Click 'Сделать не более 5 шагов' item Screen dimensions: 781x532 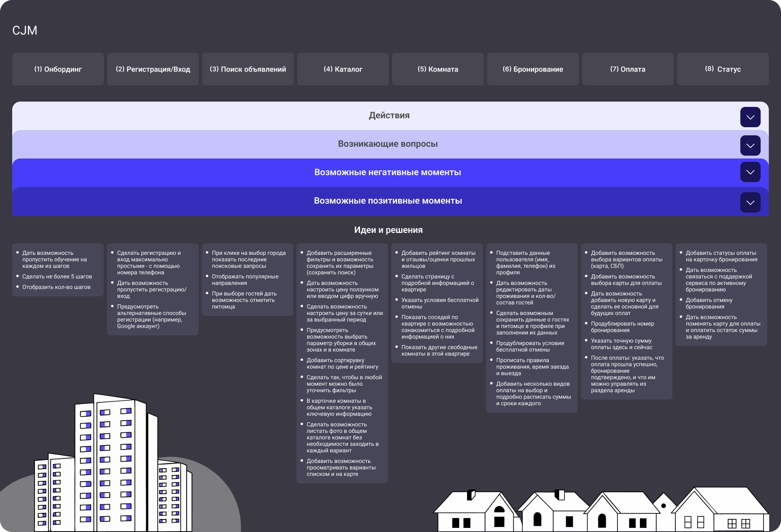coord(57,276)
